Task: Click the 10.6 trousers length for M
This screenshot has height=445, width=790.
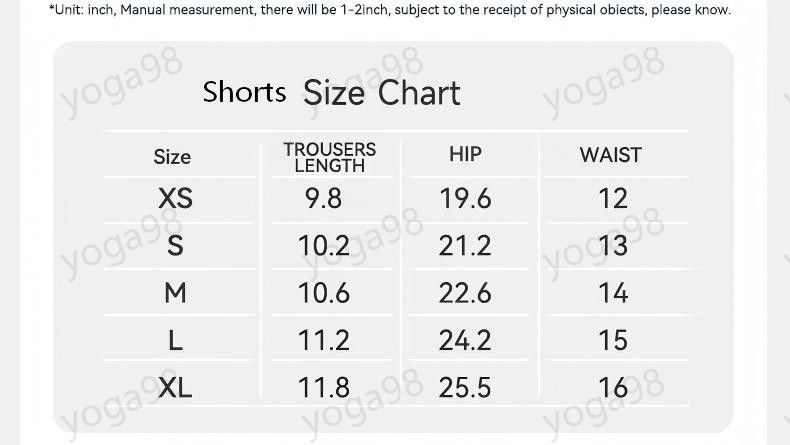Action: tap(323, 293)
